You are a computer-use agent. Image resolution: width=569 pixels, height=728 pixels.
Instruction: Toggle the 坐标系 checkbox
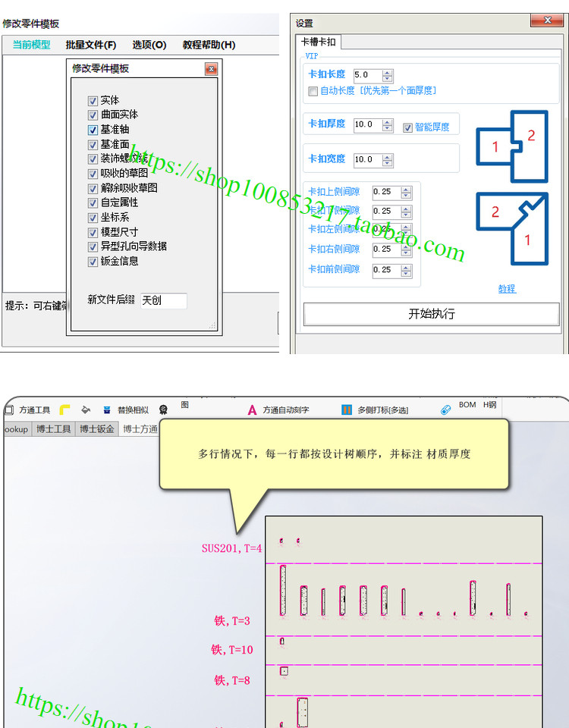tap(93, 218)
